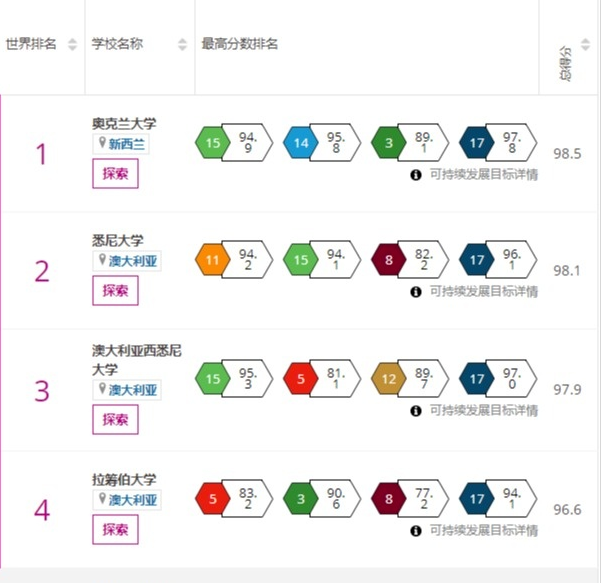Sort by 学校名称 column arrows
The width and height of the screenshot is (601, 583).
pos(182,44)
